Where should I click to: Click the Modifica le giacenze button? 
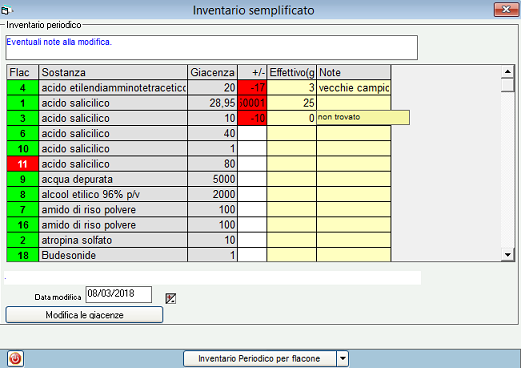click(x=84, y=315)
